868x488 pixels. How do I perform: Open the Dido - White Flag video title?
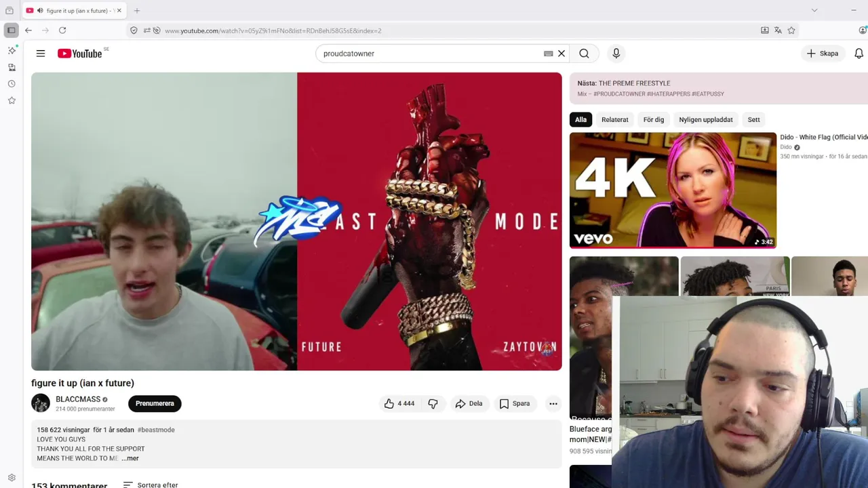pos(823,137)
